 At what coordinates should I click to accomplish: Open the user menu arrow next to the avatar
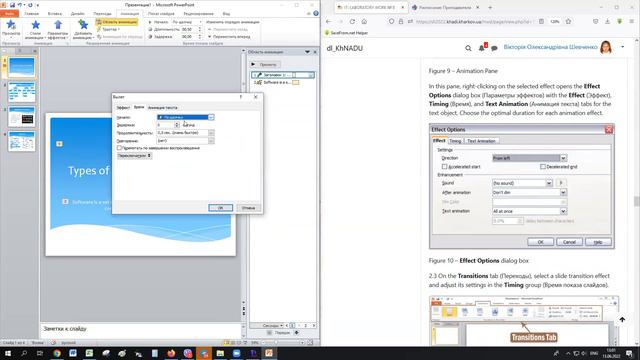pyautogui.click(x=622, y=47)
